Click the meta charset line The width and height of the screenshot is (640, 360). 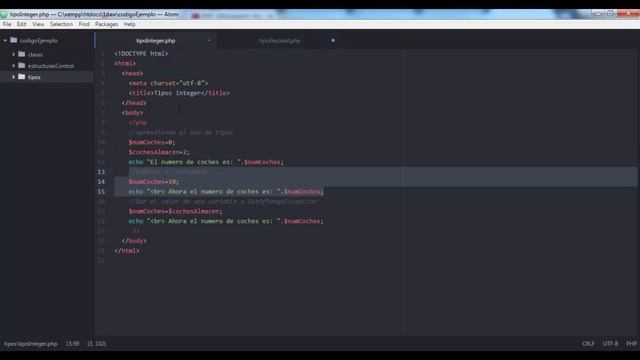(x=169, y=83)
